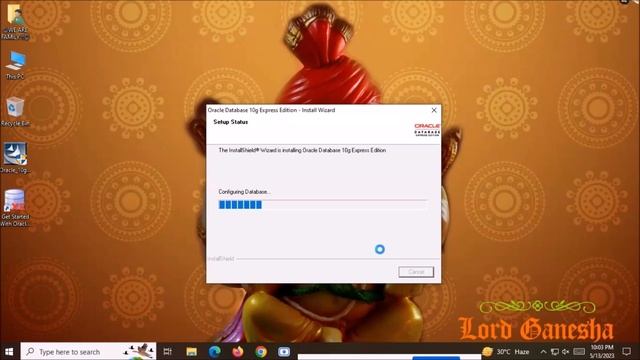Open the taskbar clock showing 10:03 PM
640x360 pixels.
602,351
